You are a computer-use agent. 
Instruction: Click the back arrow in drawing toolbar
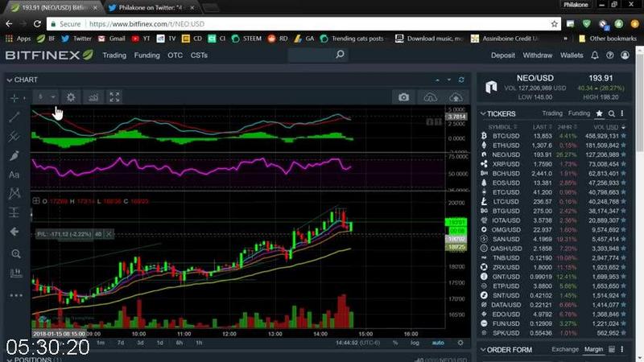click(x=14, y=232)
